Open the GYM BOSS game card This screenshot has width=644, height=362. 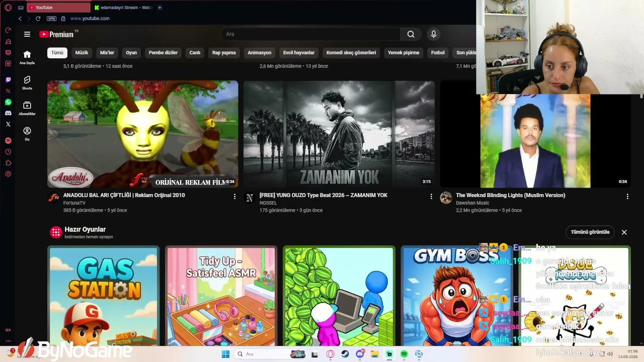[x=457, y=296]
